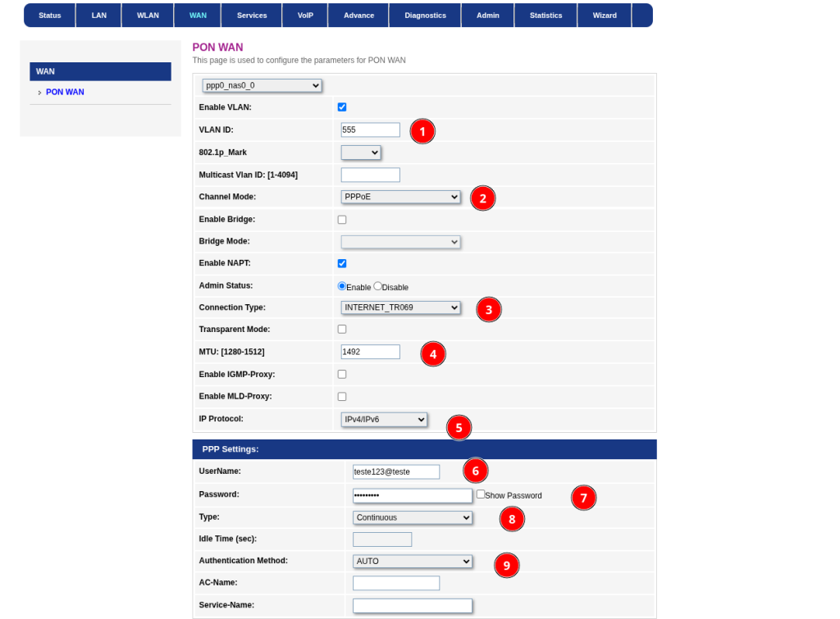840x619 pixels.
Task: Click the VLAN ID input field
Action: pyautogui.click(x=370, y=130)
